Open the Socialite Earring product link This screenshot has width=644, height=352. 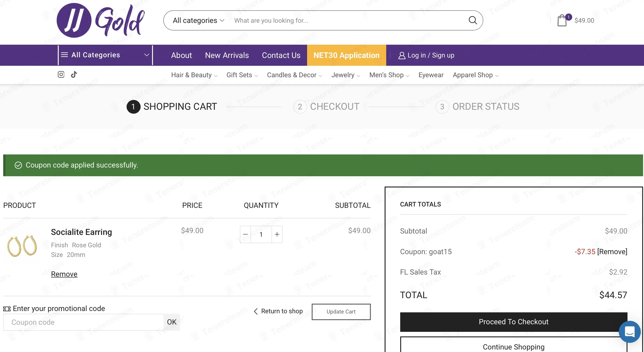point(81,232)
